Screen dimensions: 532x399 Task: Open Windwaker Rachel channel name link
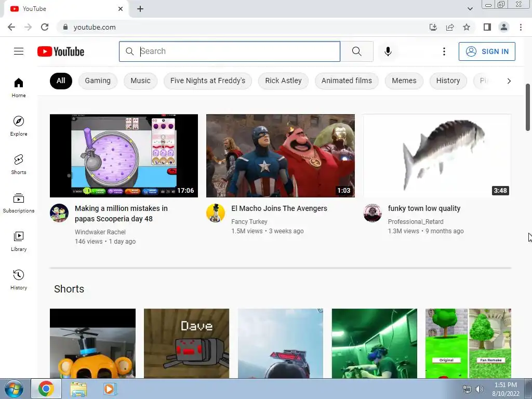point(100,232)
